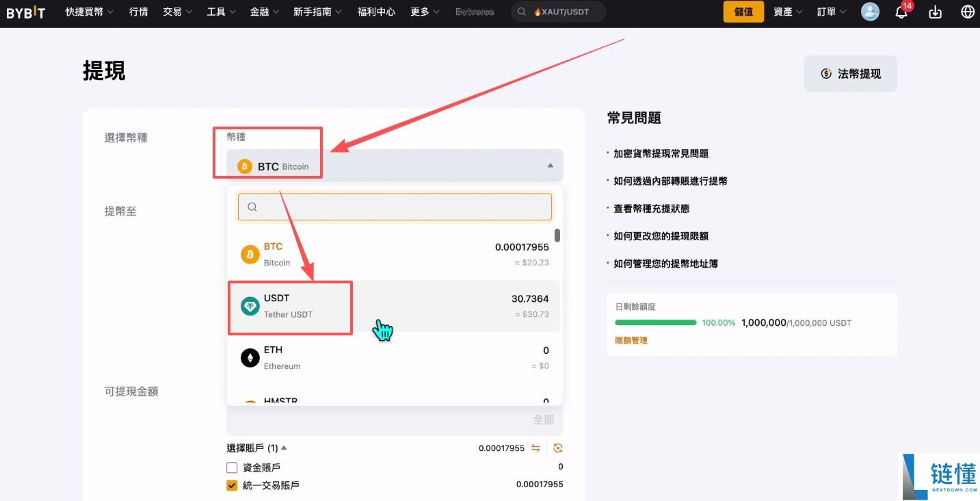Open 如何透過內部轉賬進行提幣 link

[x=670, y=181]
